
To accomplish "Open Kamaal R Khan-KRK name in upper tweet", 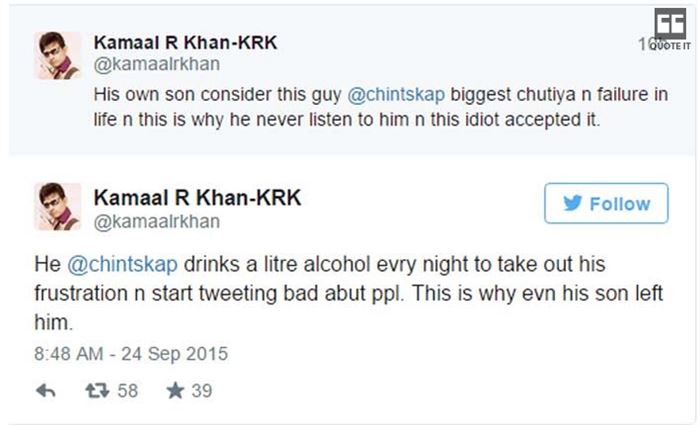I will coord(186,42).
